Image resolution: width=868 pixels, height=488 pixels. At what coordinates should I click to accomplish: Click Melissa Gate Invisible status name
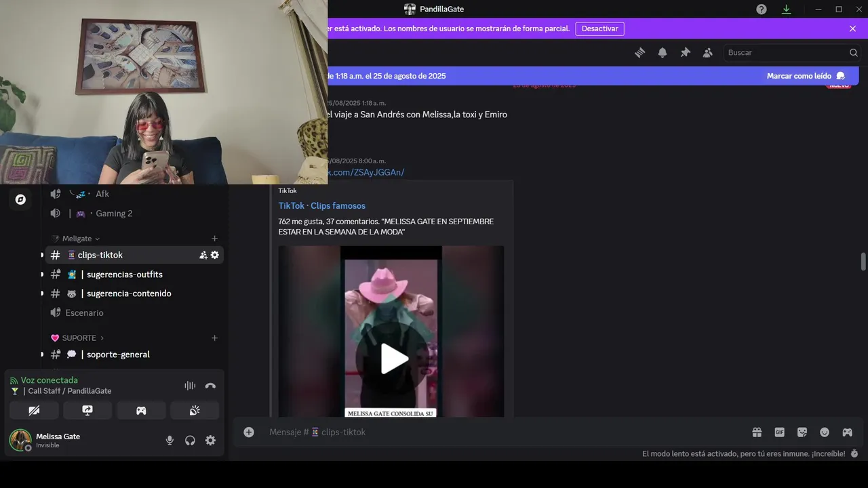tap(58, 441)
